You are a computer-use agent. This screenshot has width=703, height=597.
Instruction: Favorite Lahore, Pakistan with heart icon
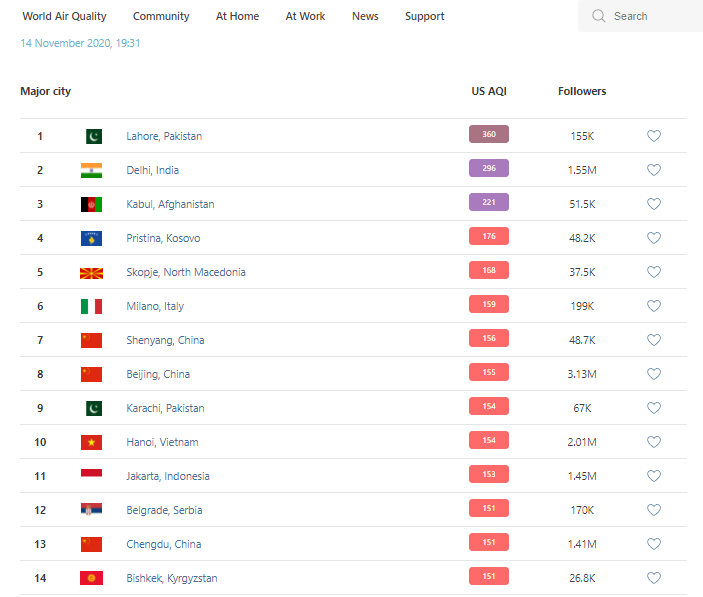click(x=654, y=136)
